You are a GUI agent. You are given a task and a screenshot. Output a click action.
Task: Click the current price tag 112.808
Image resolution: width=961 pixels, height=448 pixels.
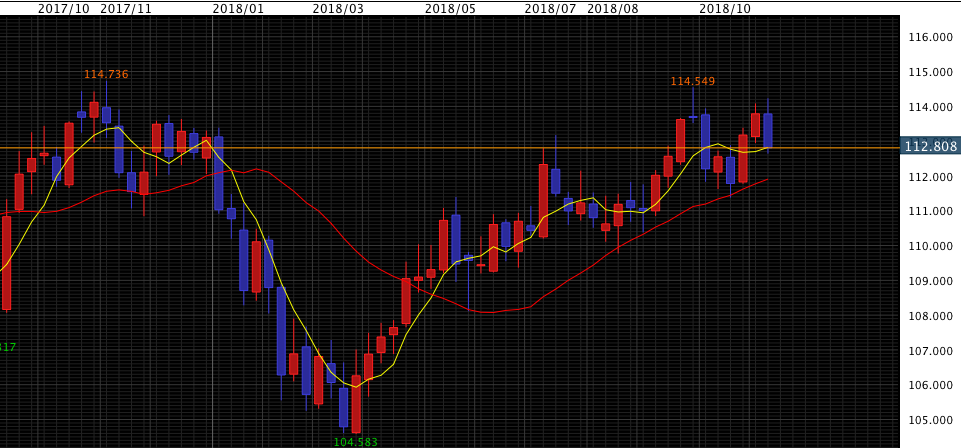[930, 146]
